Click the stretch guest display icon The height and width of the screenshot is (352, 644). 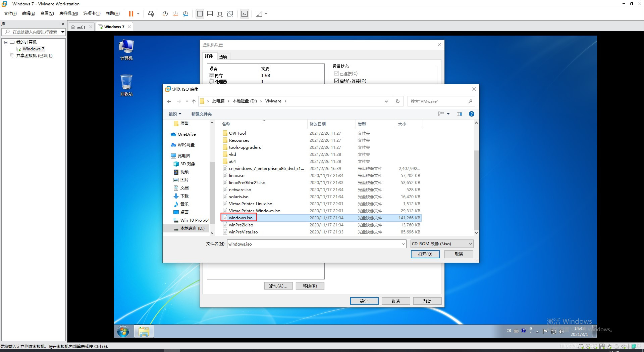coord(259,14)
